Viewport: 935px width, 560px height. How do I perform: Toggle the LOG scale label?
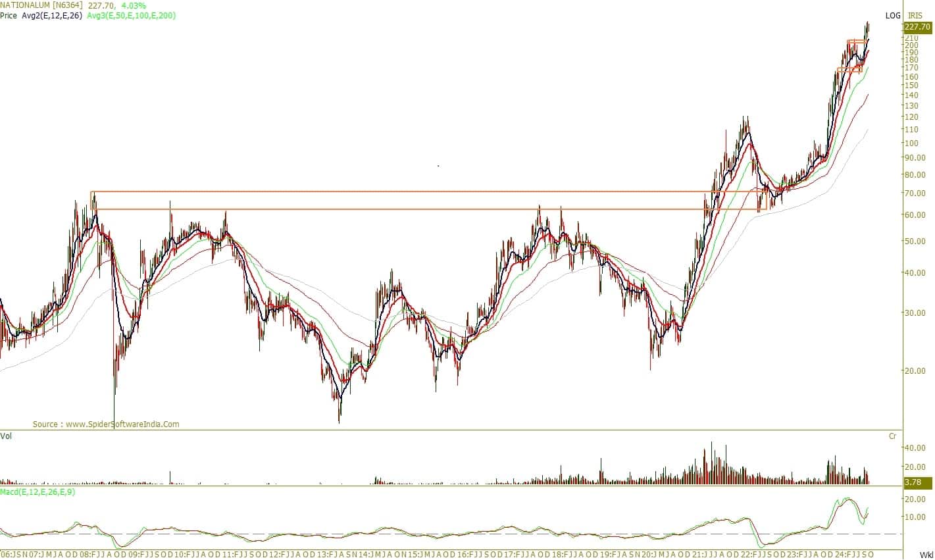(892, 16)
